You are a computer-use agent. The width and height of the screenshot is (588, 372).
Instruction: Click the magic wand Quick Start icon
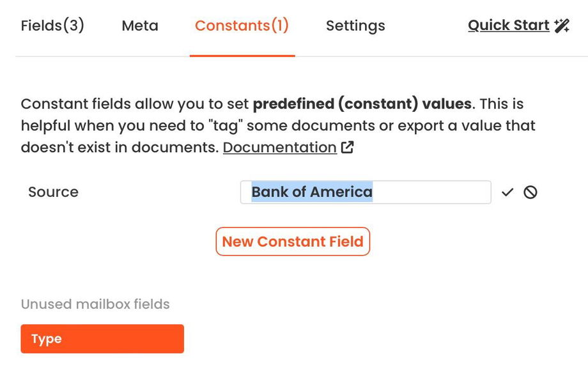pos(562,26)
